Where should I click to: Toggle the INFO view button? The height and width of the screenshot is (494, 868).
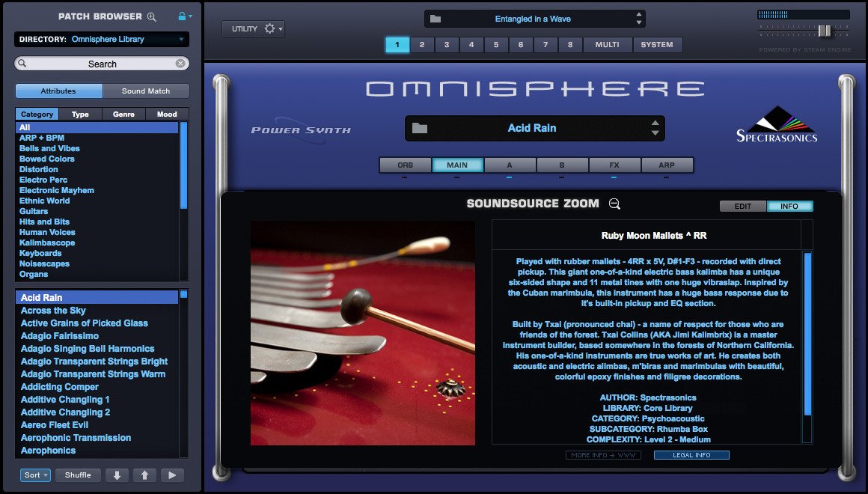click(x=789, y=207)
